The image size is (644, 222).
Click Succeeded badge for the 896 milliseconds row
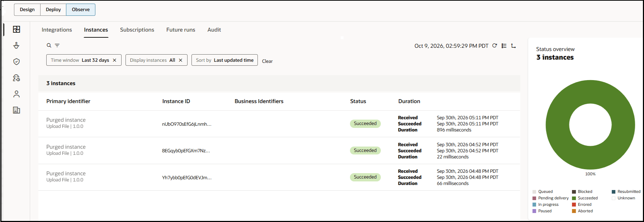365,124
